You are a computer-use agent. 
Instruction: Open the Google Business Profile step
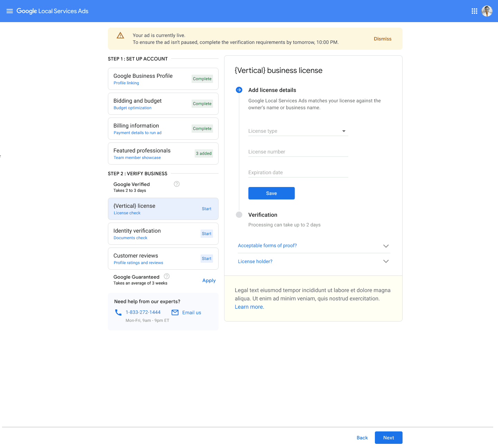(163, 79)
